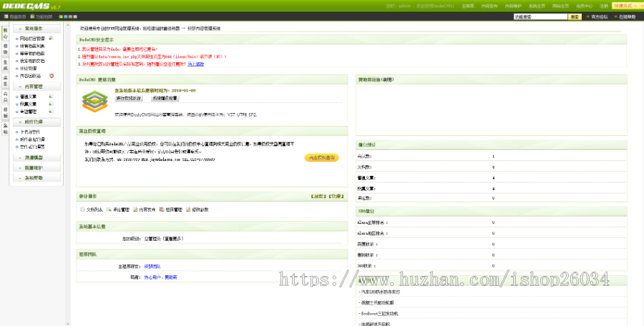Open the 专题管理 sidebar link
Screen dimensions: 644x326
(29, 112)
